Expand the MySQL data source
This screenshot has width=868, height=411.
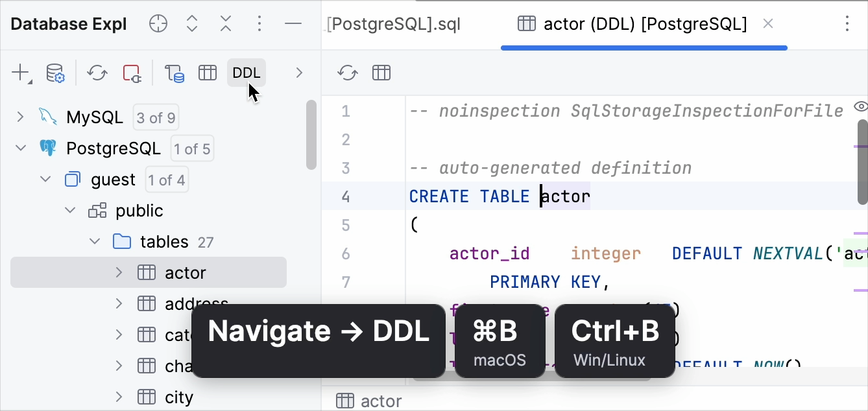click(20, 117)
